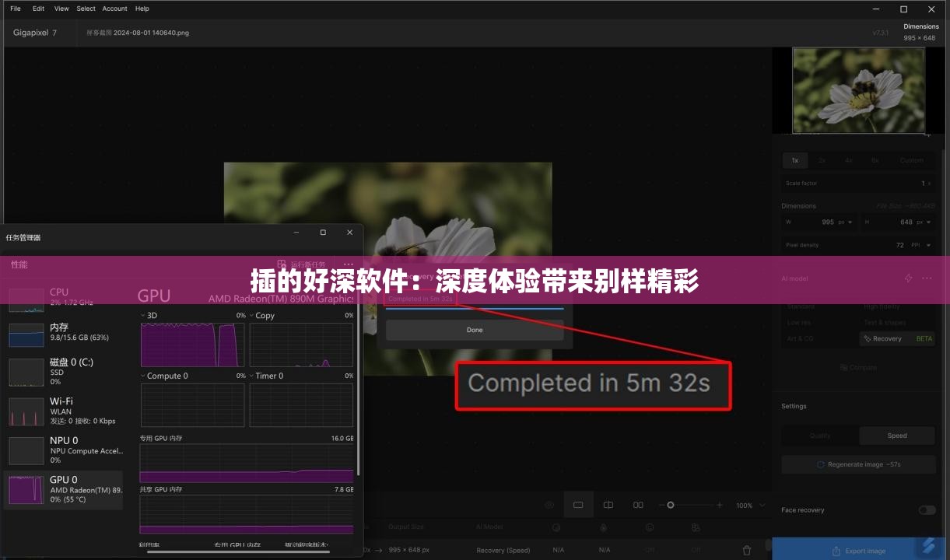Open the Edit menu

click(x=37, y=9)
